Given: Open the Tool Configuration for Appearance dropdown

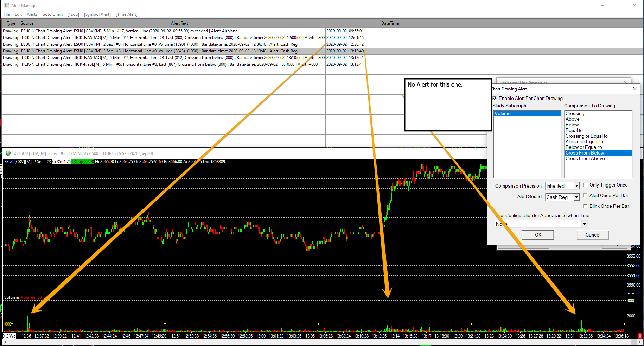Looking at the screenshot, I should click(584, 224).
